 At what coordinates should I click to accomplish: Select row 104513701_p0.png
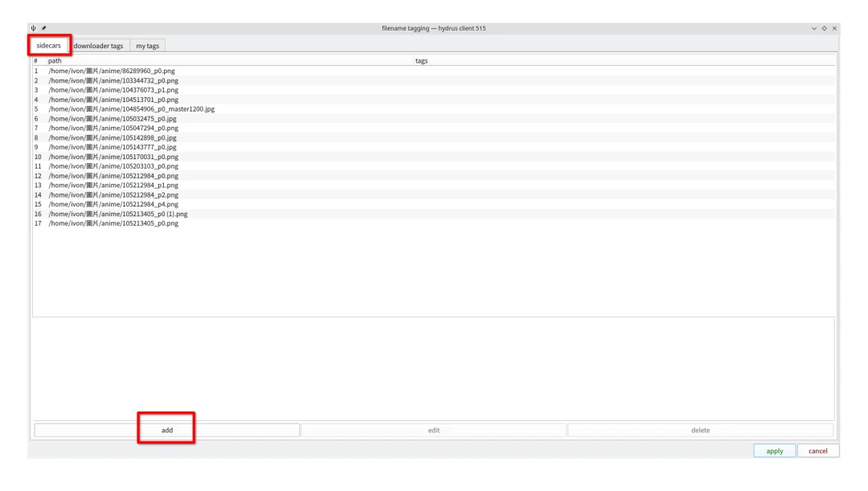[x=434, y=100]
